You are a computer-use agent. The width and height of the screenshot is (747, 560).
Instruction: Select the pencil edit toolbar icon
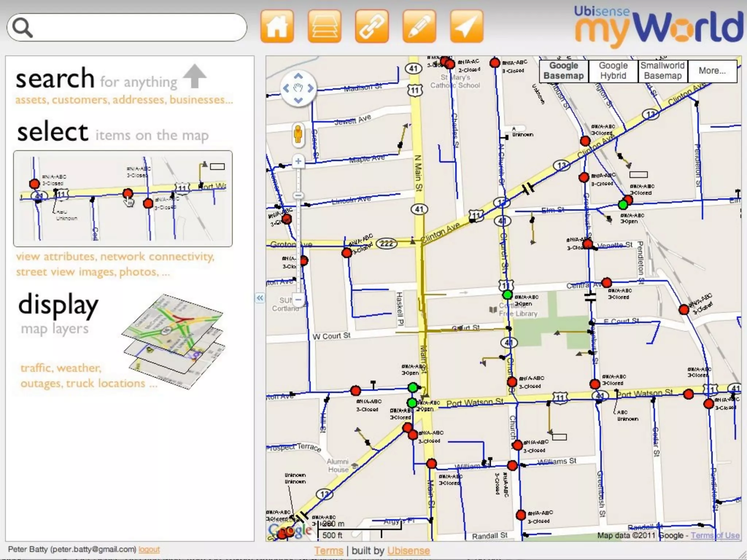pos(419,27)
